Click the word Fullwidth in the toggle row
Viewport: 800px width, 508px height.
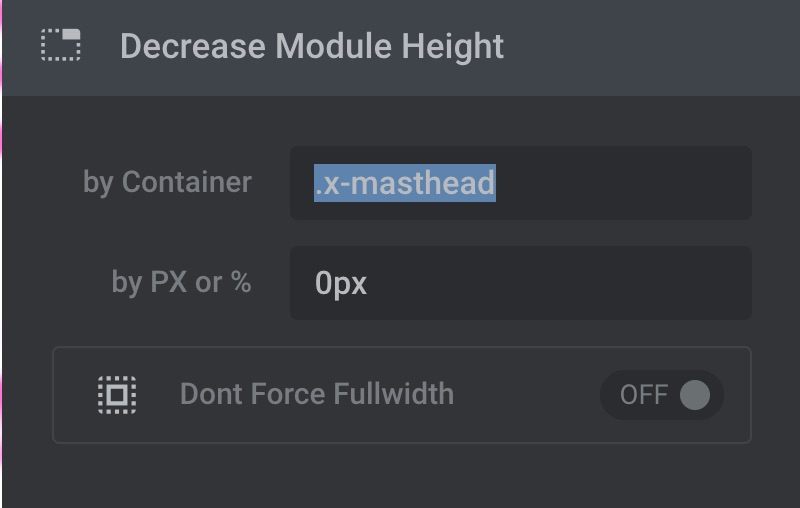394,394
